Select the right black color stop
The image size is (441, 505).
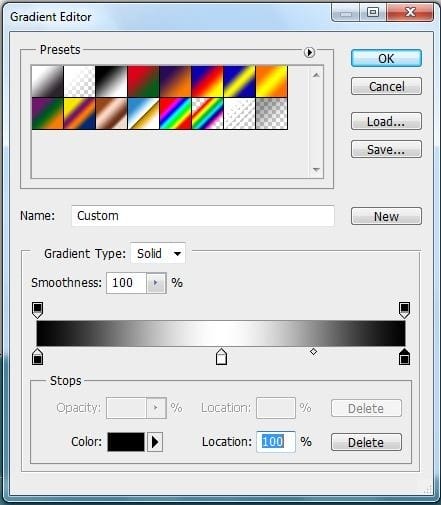[404, 357]
